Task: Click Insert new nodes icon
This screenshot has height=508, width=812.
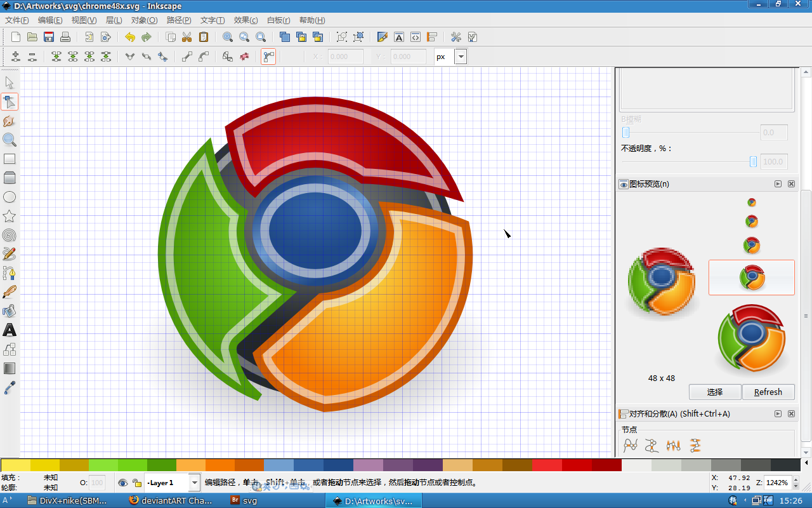Action: 16,57
